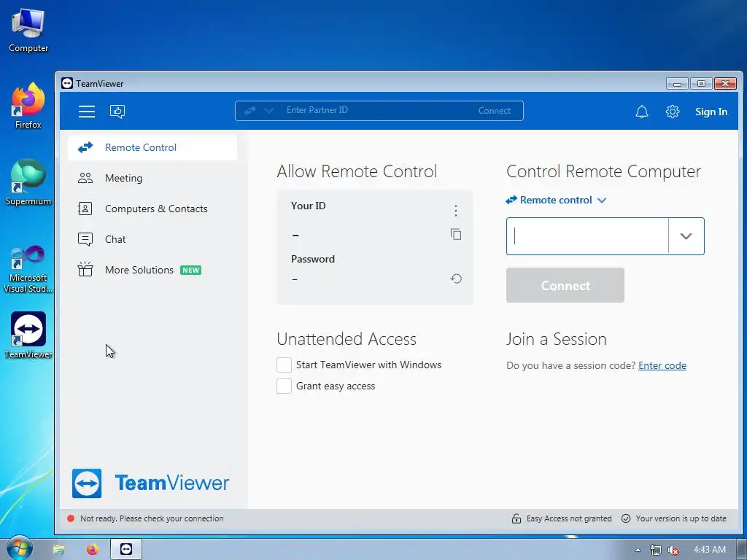Click the Remote Control sidebar arrows icon
Screen dimensions: 747x560
click(x=85, y=147)
